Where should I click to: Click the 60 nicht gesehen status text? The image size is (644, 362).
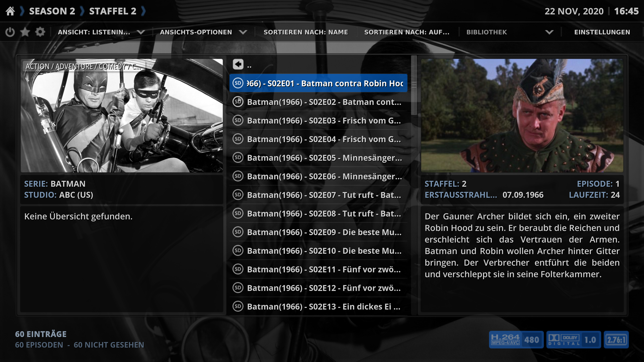coord(109,345)
